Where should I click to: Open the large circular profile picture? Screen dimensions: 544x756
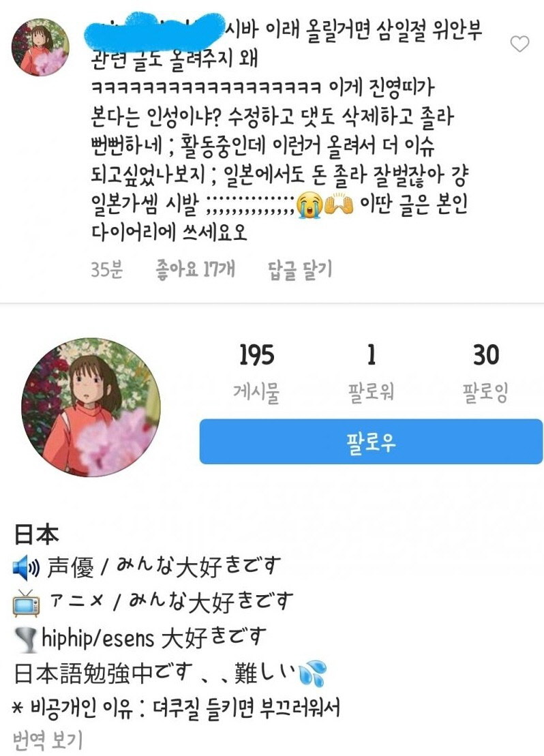(91, 408)
